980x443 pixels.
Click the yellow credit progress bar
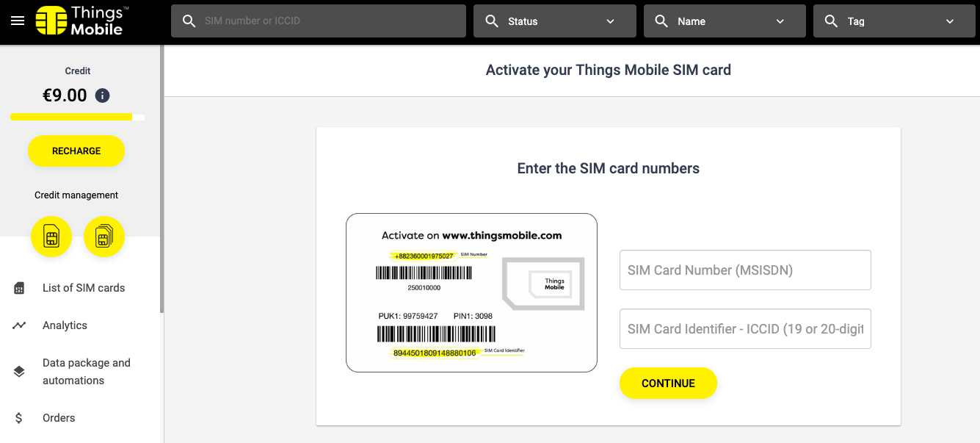pos(71,117)
